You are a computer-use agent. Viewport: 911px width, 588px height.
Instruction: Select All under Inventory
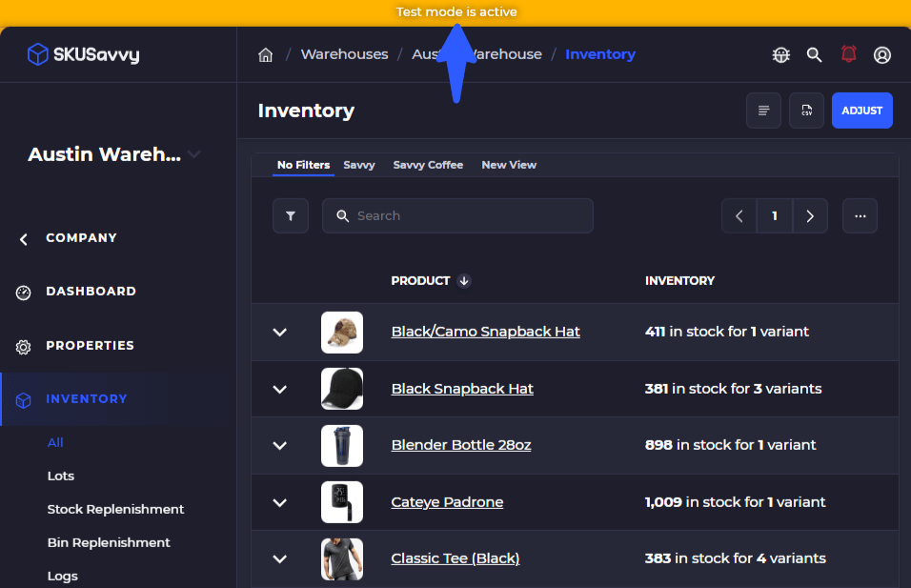click(55, 443)
